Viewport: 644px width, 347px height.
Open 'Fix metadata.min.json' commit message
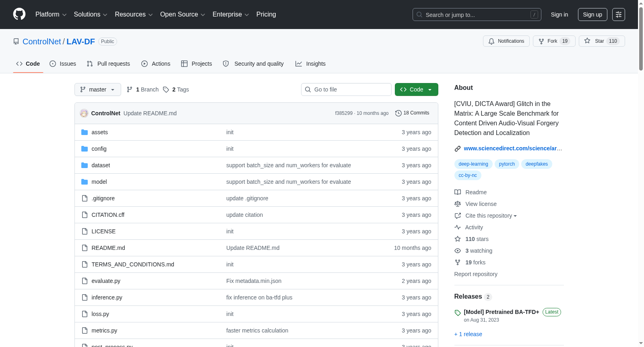pyautogui.click(x=254, y=281)
